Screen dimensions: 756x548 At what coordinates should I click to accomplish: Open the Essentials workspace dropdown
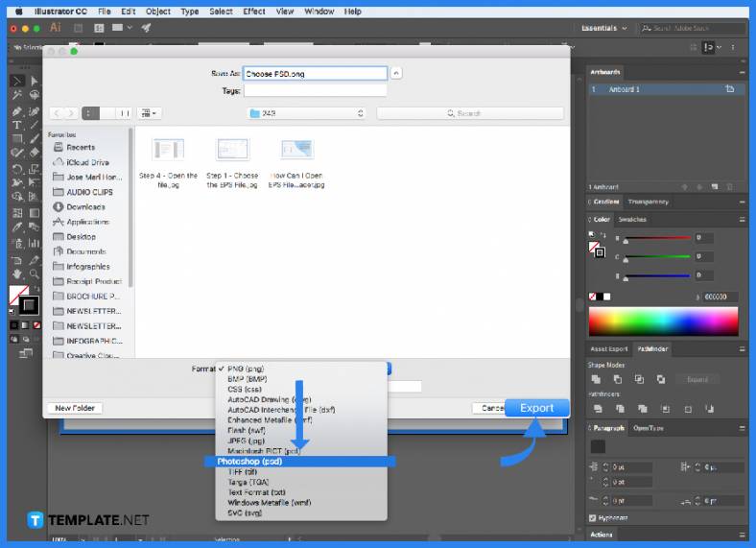point(605,28)
